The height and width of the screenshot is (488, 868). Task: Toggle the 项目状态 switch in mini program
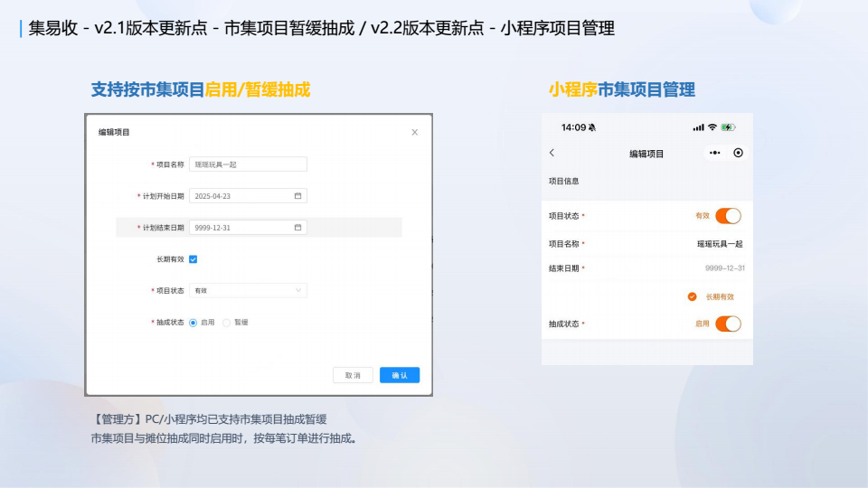click(x=728, y=216)
